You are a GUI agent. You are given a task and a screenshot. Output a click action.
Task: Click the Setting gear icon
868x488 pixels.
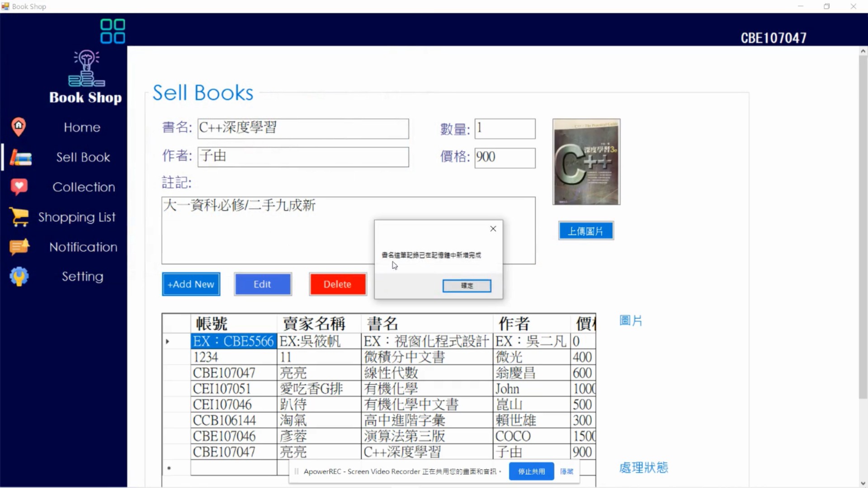pos(19,277)
